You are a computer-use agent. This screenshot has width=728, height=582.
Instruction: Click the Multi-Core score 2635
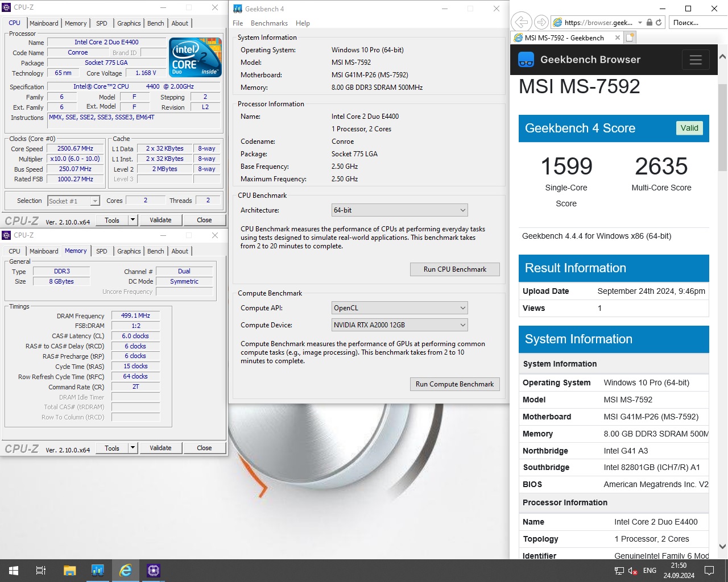pos(661,167)
